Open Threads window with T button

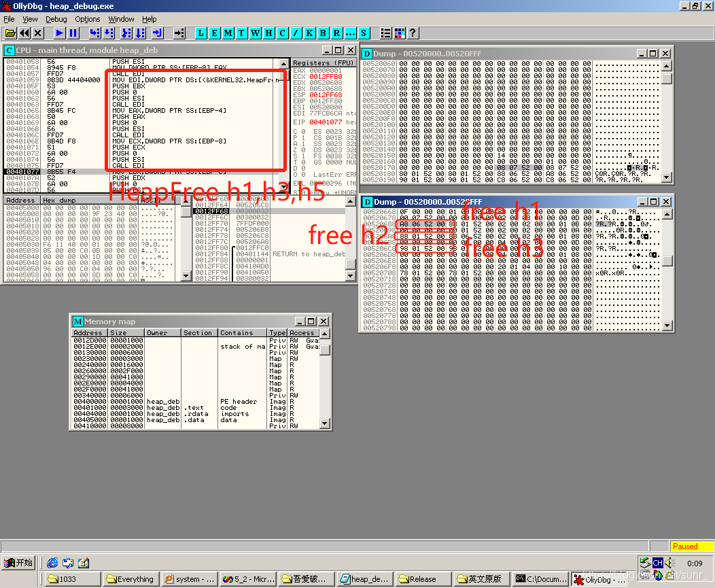pyautogui.click(x=241, y=33)
